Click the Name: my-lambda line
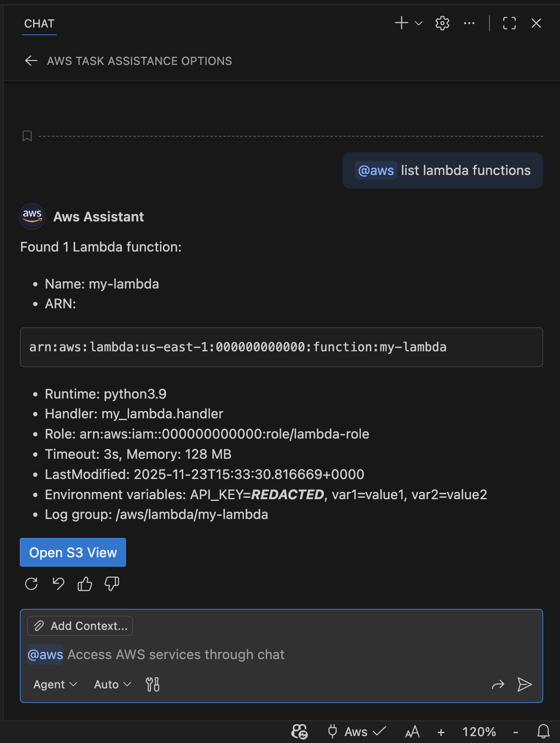The width and height of the screenshot is (560, 743). 102,284
